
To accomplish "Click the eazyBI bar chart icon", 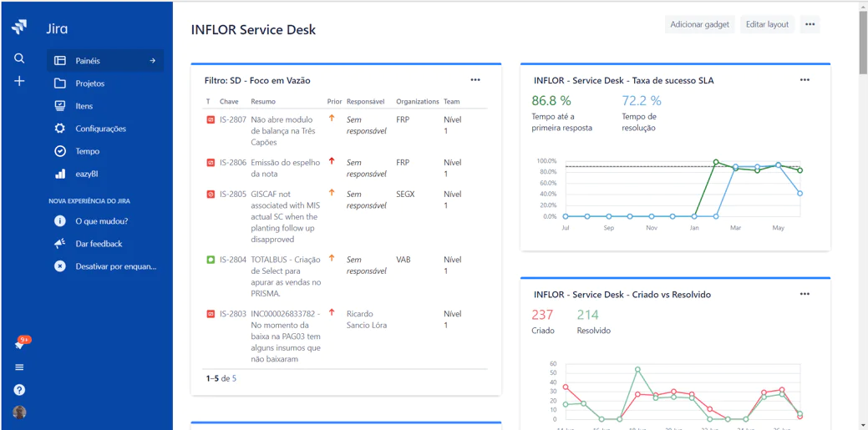I will (x=60, y=174).
